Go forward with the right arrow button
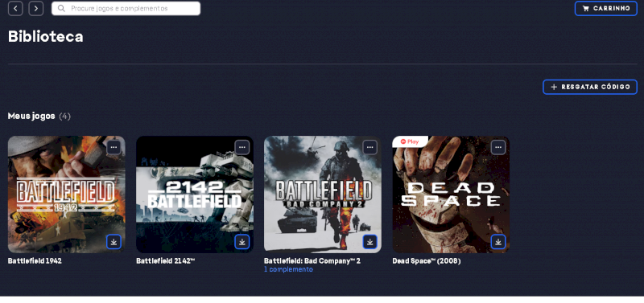The image size is (644, 303). click(x=36, y=8)
